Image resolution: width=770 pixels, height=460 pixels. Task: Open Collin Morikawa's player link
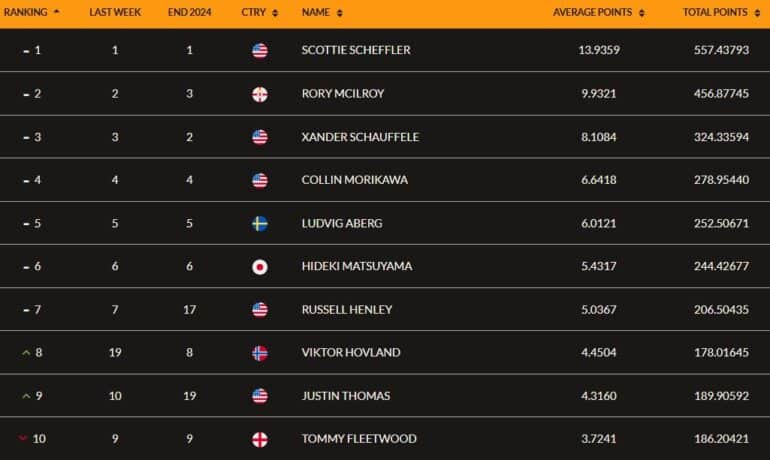355,180
